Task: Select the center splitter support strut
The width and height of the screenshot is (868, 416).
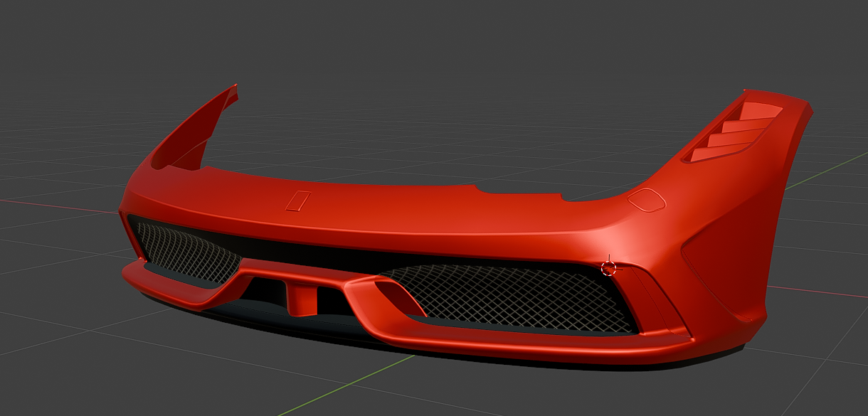Action: coord(302,299)
